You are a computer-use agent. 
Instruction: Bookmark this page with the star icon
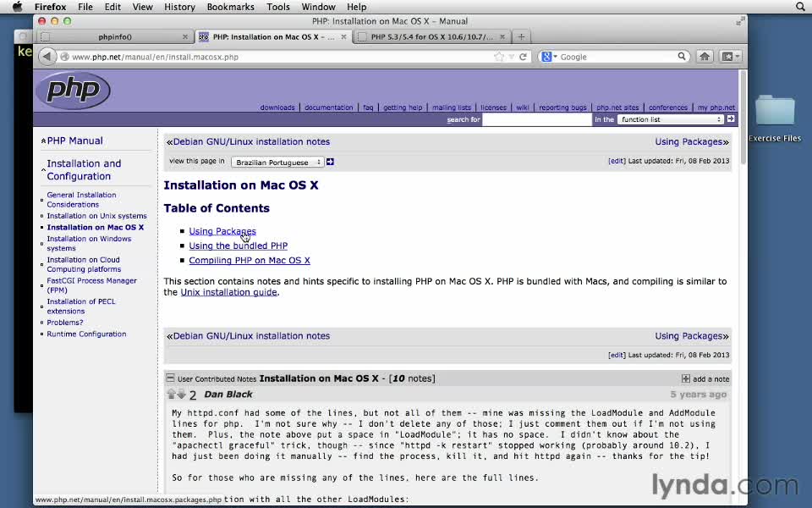500,57
